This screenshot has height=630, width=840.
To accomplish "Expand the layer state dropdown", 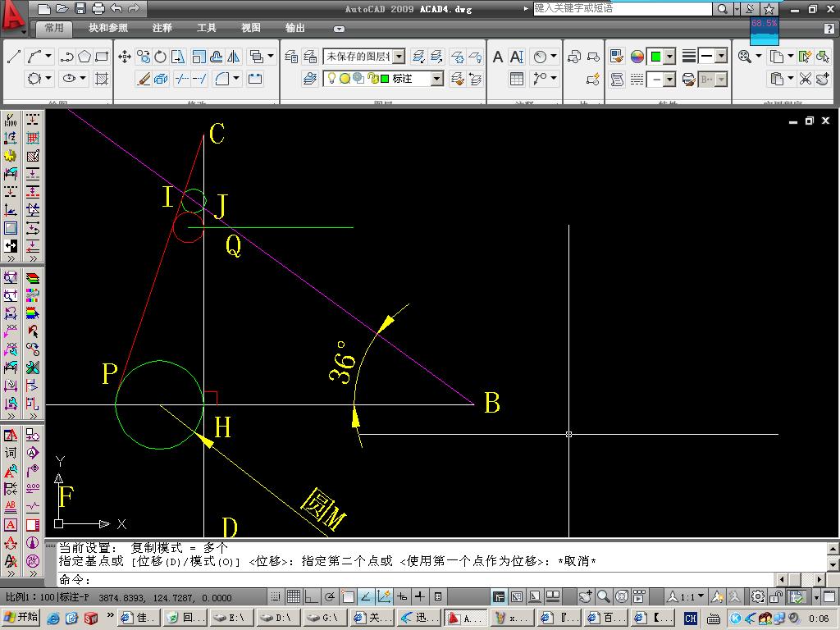I will point(399,57).
